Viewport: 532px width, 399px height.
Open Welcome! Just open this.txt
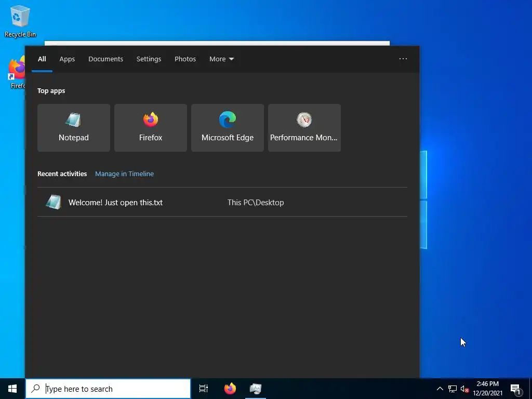coord(222,202)
